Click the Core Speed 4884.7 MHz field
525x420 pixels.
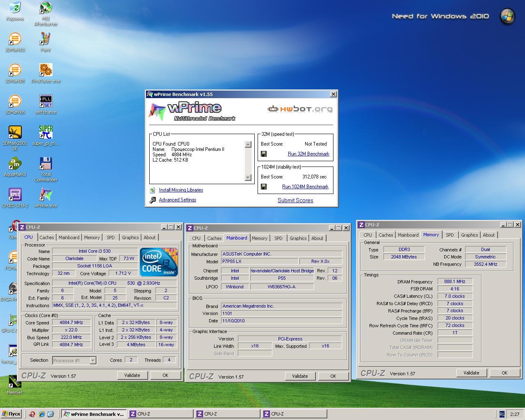click(x=71, y=323)
